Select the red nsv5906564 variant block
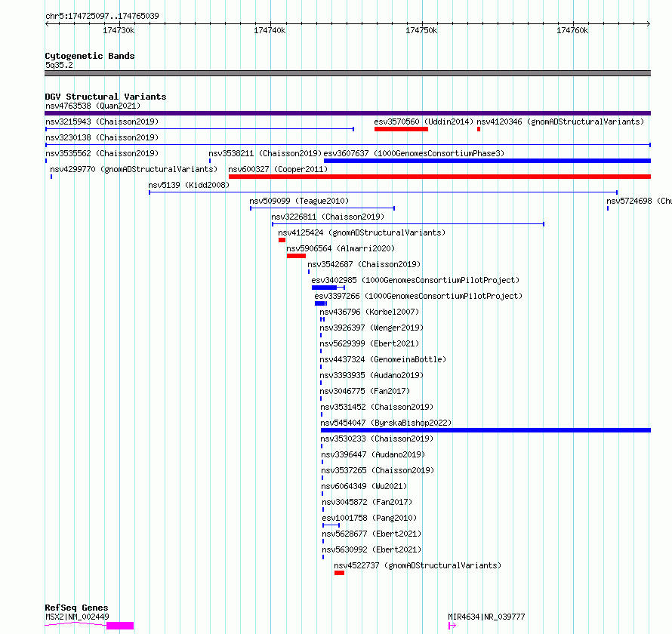The image size is (672, 634). click(x=296, y=256)
